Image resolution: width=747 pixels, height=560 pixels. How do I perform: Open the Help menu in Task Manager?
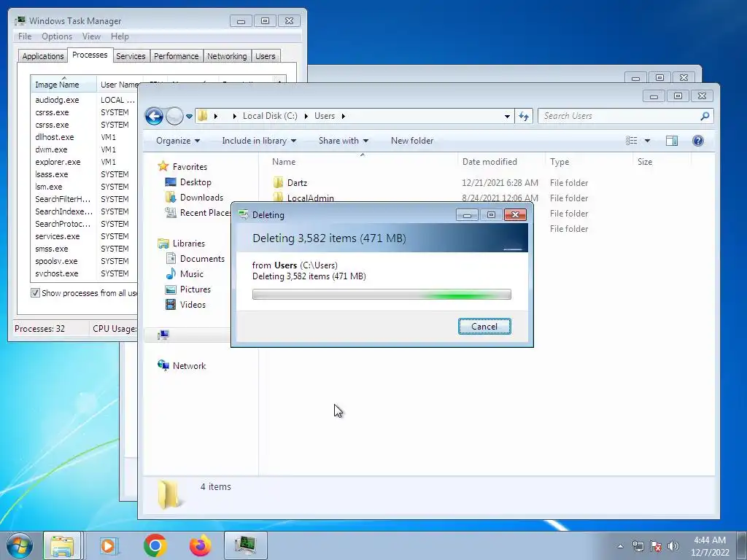tap(120, 36)
